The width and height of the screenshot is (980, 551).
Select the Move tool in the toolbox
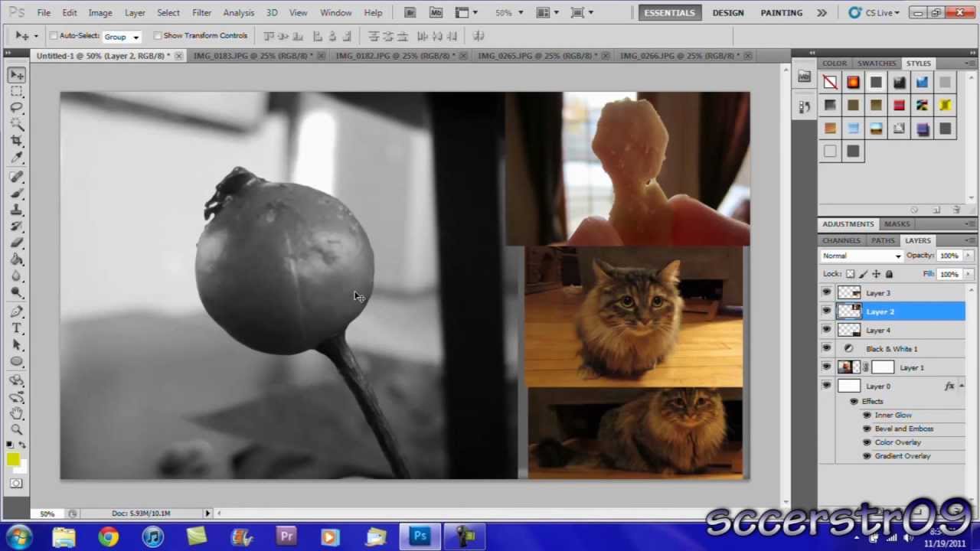point(17,75)
